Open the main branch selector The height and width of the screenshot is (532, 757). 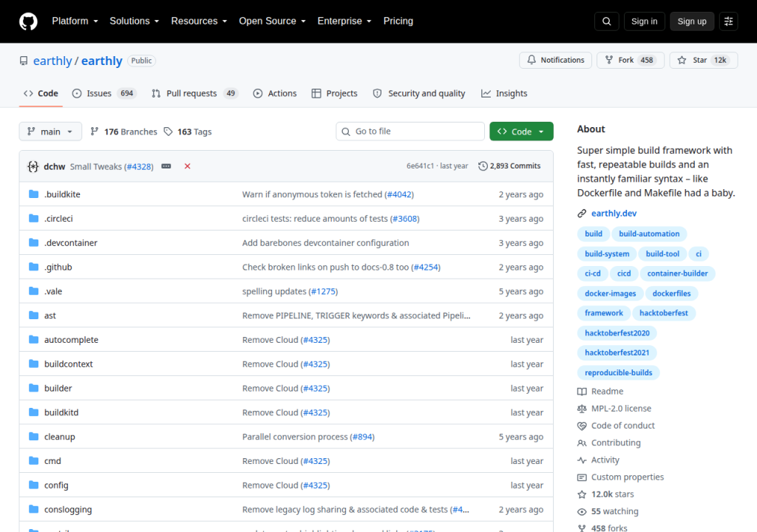(x=50, y=132)
